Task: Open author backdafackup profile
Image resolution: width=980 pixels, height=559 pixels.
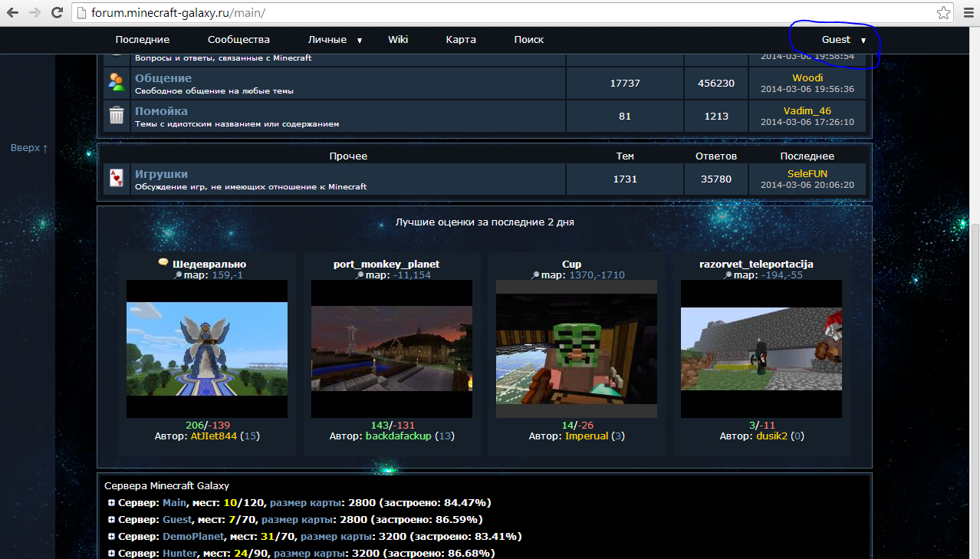Action: (399, 436)
